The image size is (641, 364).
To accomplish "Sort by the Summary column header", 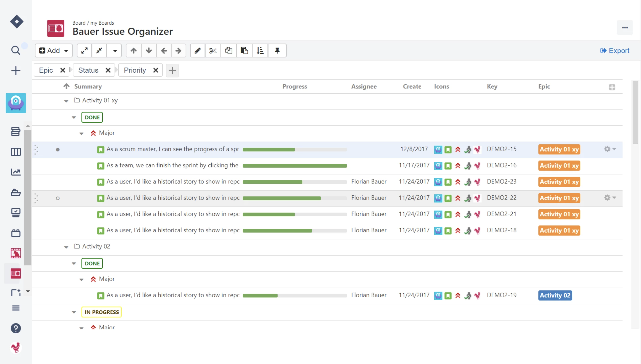I will (x=88, y=87).
